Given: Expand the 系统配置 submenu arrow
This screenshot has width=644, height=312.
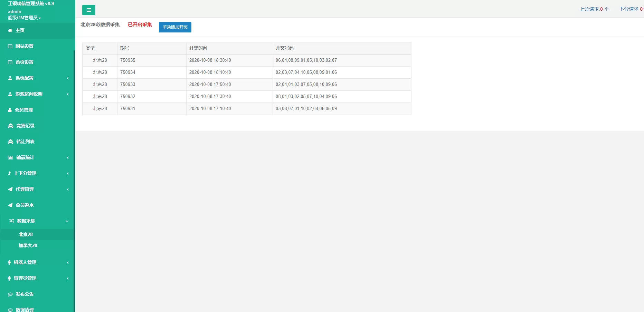Looking at the screenshot, I should (x=68, y=78).
